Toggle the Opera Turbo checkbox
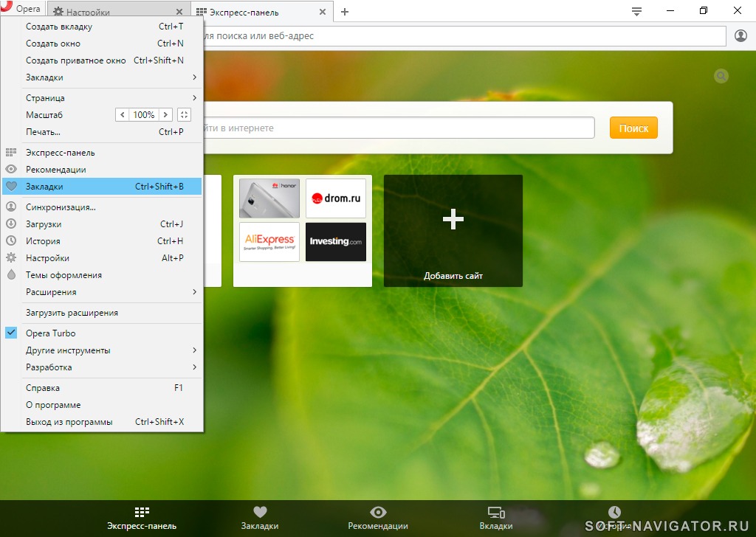 [x=11, y=333]
